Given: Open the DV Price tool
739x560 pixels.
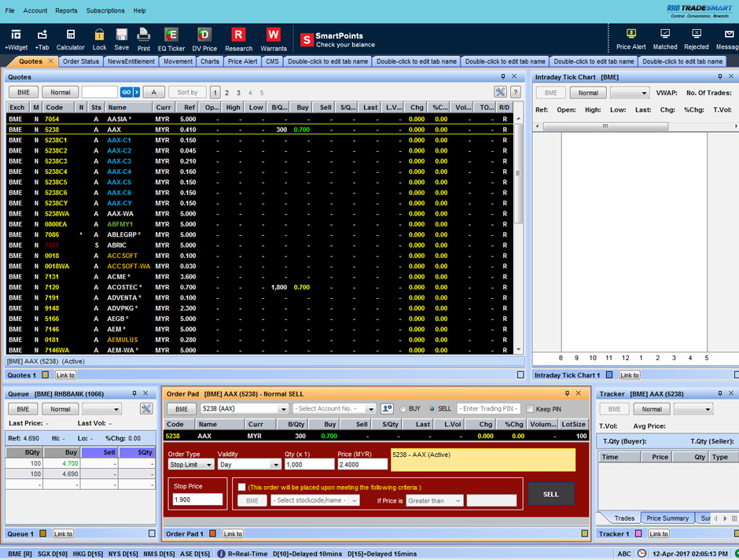Looking at the screenshot, I should pos(204,39).
